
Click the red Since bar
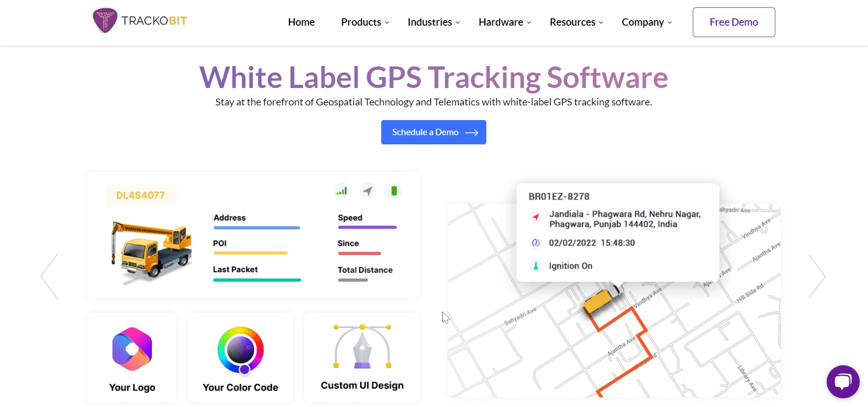(359, 253)
